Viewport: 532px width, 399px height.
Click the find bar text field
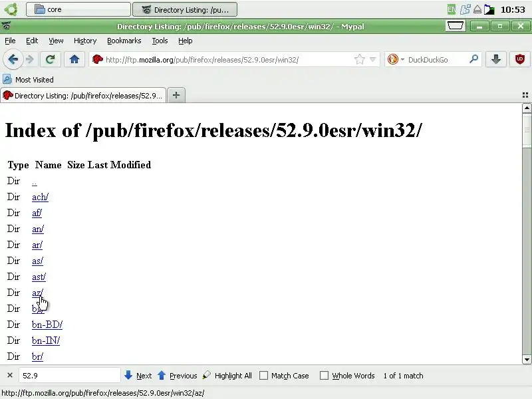(70, 376)
